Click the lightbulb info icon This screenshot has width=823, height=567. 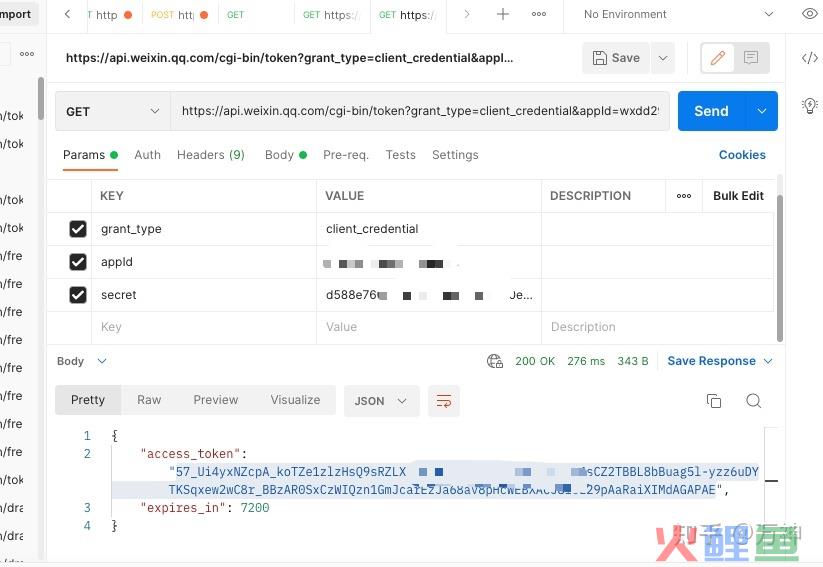click(x=809, y=106)
